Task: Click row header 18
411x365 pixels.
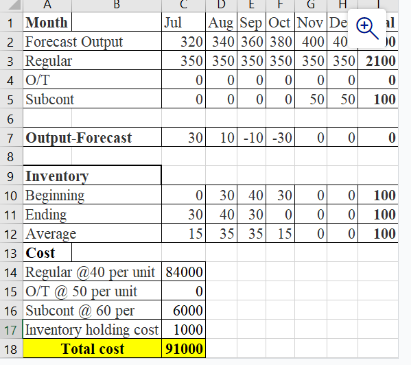Action: [x=11, y=349]
